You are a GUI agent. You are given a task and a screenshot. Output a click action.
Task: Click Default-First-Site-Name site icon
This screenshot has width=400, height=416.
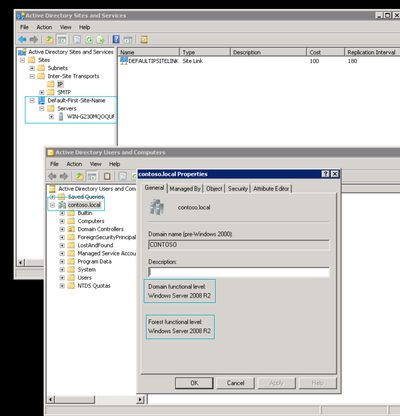[x=41, y=100]
